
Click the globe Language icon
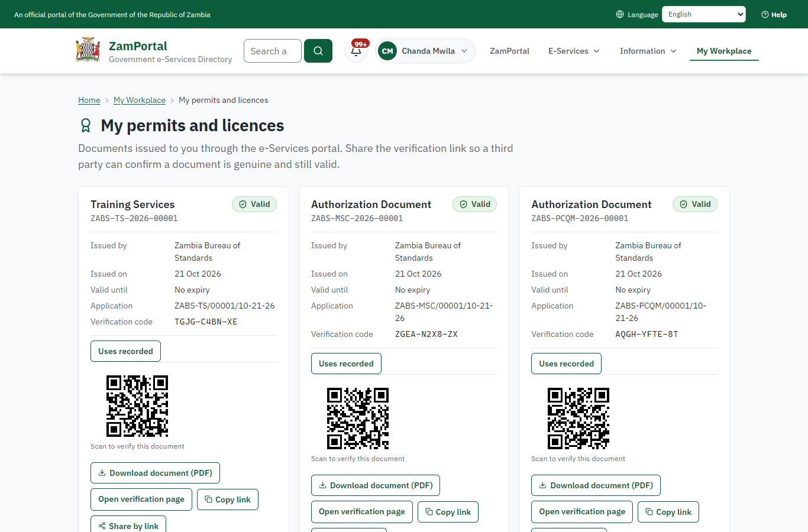point(620,15)
